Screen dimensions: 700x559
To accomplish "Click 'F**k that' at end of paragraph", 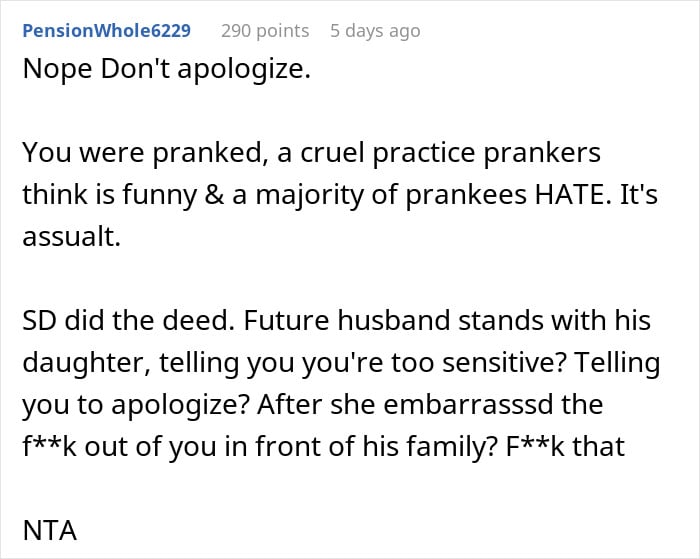I will 565,446.
